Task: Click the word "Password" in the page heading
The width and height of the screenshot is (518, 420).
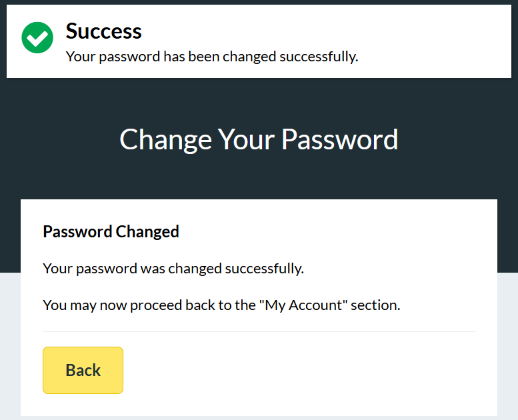Action: [x=339, y=139]
